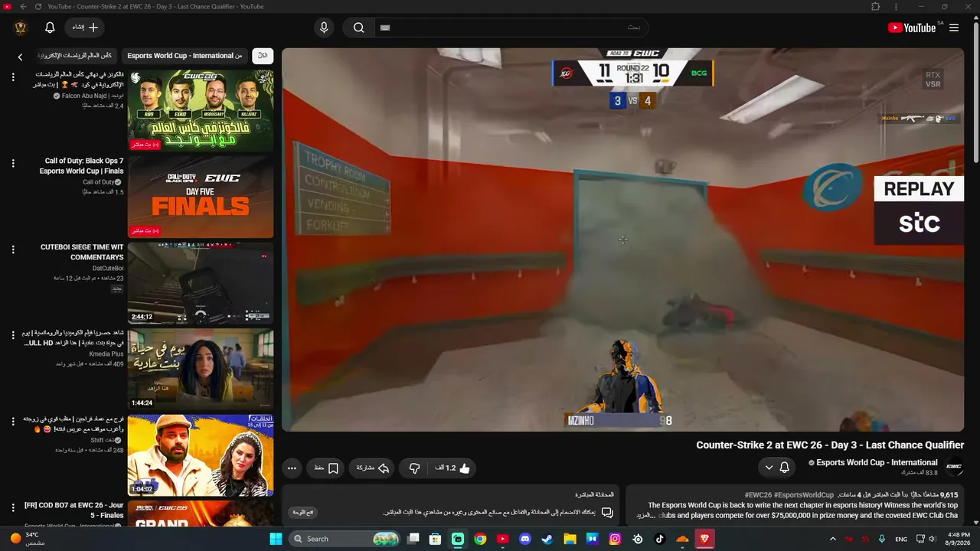This screenshot has width=980, height=551.
Task: Open Discord from the taskbar
Action: 525,539
